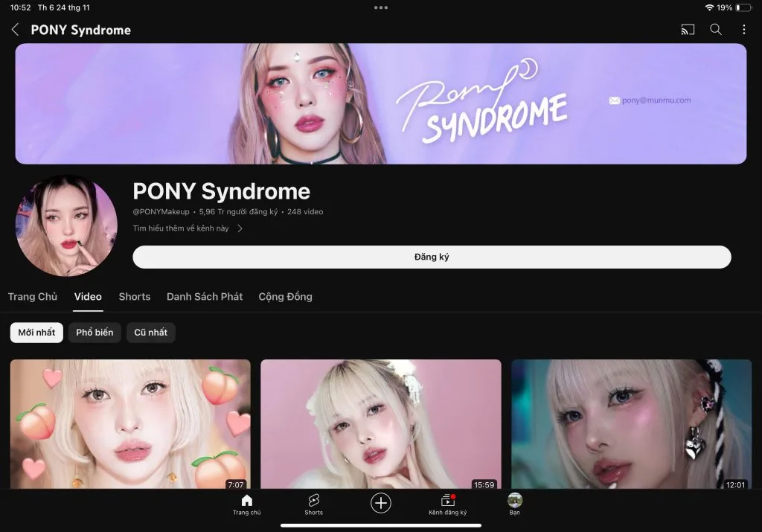
Task: Tap the back arrow beside PONY Syndrome
Action: pos(15,30)
